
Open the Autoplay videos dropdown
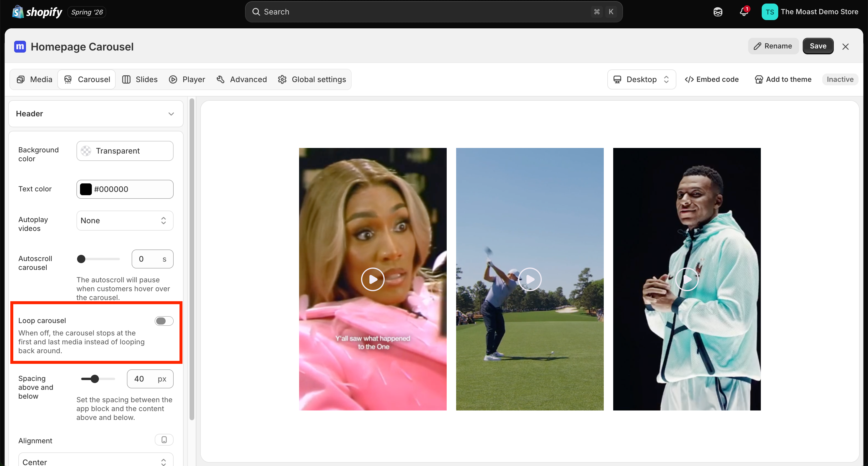click(125, 221)
